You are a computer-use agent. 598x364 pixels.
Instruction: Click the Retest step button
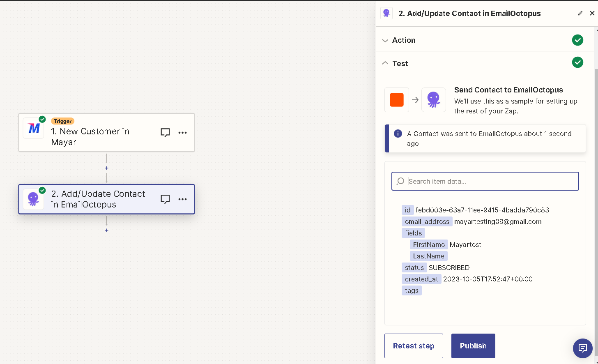414,346
